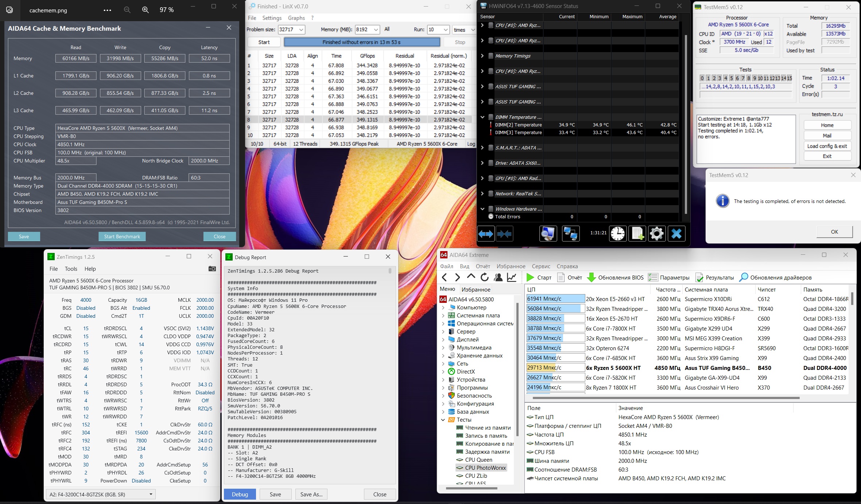Click the zoom in magnifier icon
Screen dimensions: 861x504
145,10
